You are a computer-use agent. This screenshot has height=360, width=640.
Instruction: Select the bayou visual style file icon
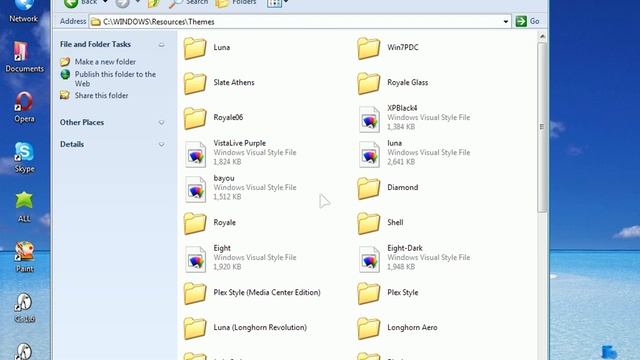(196, 190)
